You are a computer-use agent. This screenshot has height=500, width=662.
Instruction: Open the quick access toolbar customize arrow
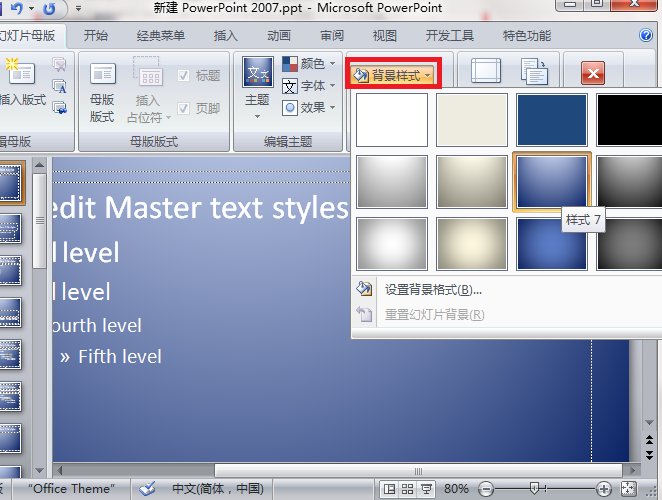pyautogui.click(x=78, y=8)
